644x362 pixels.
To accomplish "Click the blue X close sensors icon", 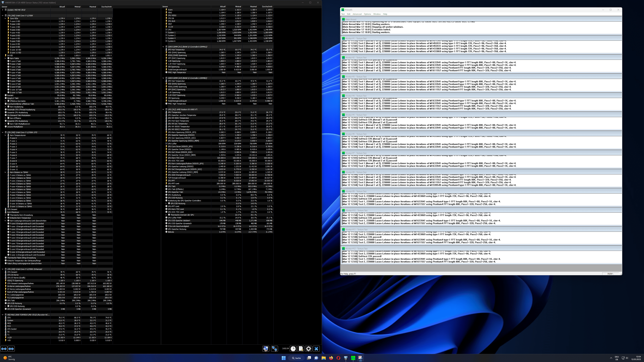I will coord(316,349).
